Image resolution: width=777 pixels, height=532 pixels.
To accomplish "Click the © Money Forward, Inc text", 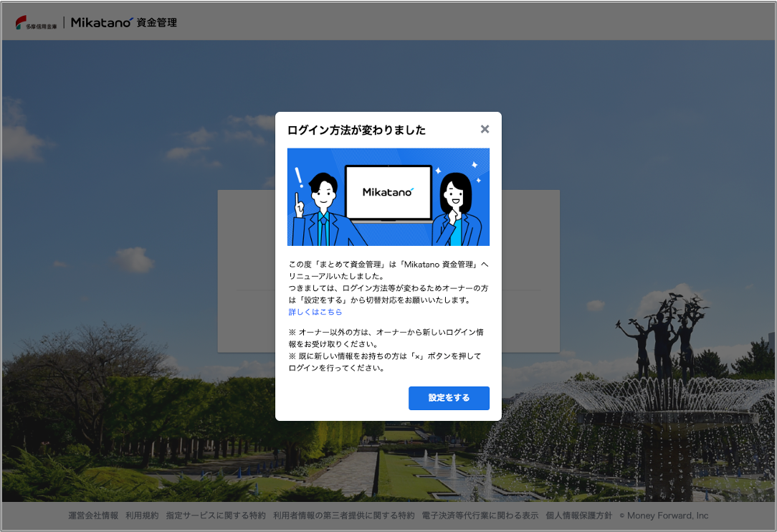I will pos(664,516).
